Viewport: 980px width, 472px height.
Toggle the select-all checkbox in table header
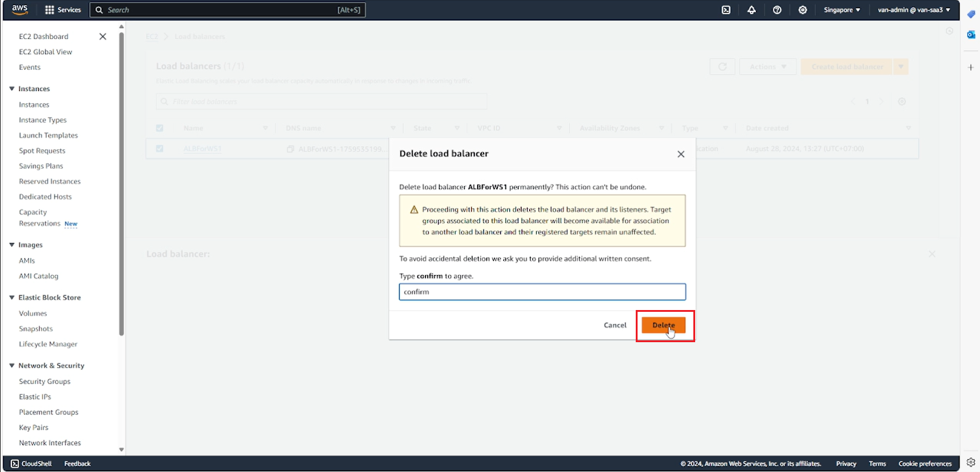pyautogui.click(x=159, y=128)
